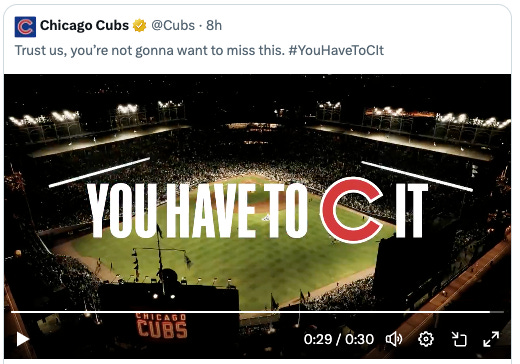
Task: Open the Chicago Cubs display name
Action: click(x=84, y=25)
